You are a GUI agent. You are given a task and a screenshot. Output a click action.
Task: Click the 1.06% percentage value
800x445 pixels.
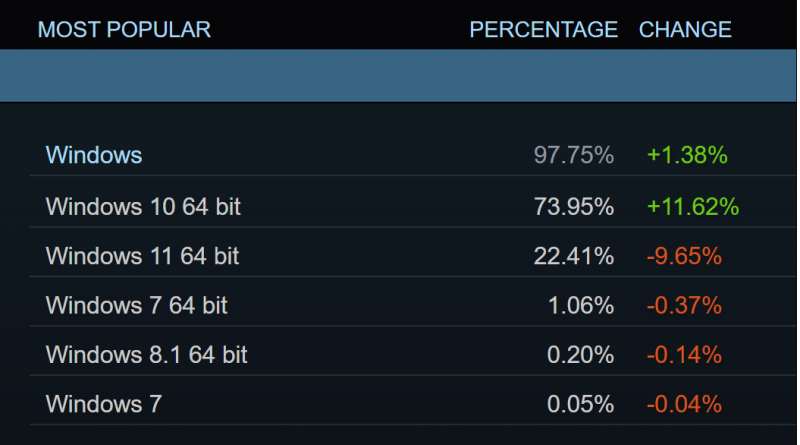tap(580, 306)
